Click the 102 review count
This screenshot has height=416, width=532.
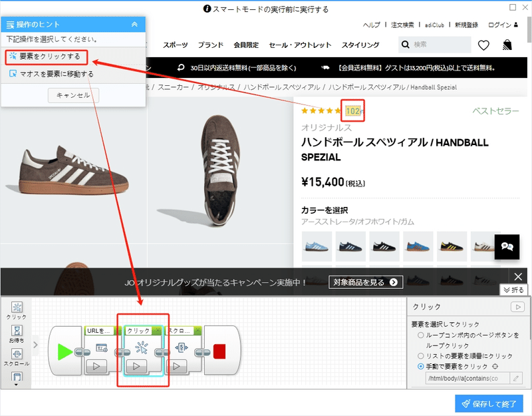353,110
